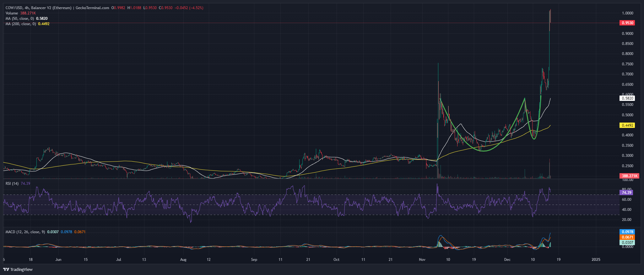Click the 0.0000 MACD axis tick
Screen dimensions: 644x275
(x=627, y=247)
